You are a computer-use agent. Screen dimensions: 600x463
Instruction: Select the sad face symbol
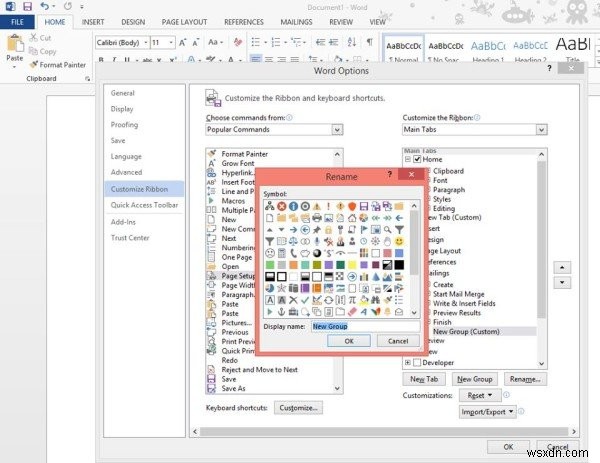(x=270, y=253)
